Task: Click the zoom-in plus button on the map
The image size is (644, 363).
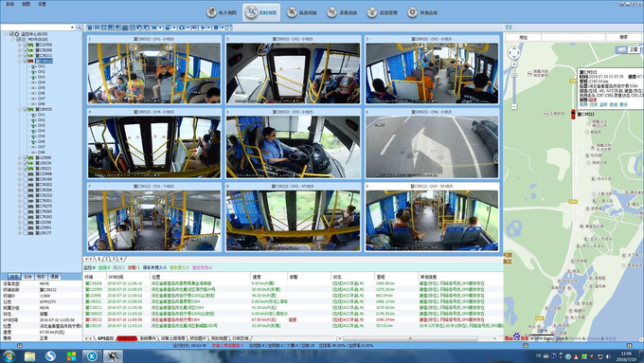Action: tap(514, 64)
